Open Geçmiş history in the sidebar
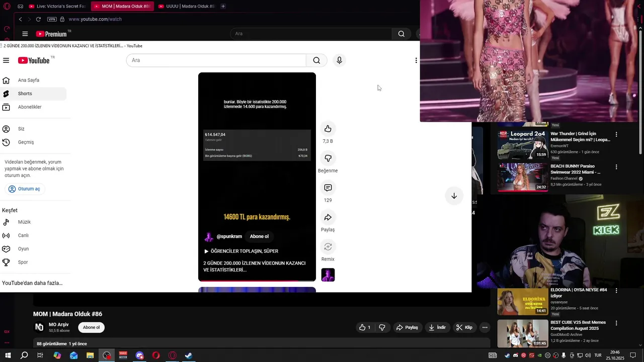The image size is (644, 362). click(x=33, y=142)
